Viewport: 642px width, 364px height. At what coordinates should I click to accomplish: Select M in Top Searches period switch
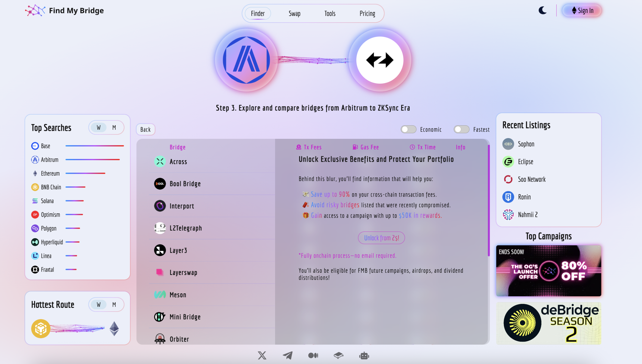click(x=114, y=128)
